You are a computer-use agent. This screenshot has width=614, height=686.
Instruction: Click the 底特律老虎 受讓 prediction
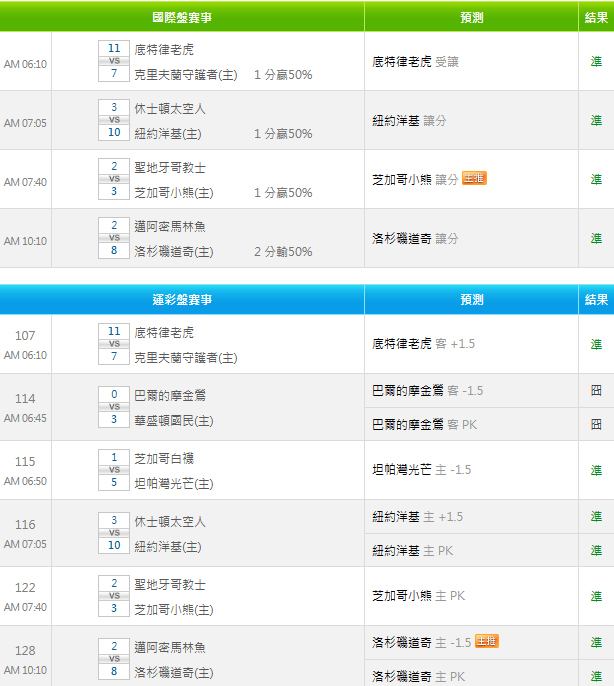click(415, 62)
